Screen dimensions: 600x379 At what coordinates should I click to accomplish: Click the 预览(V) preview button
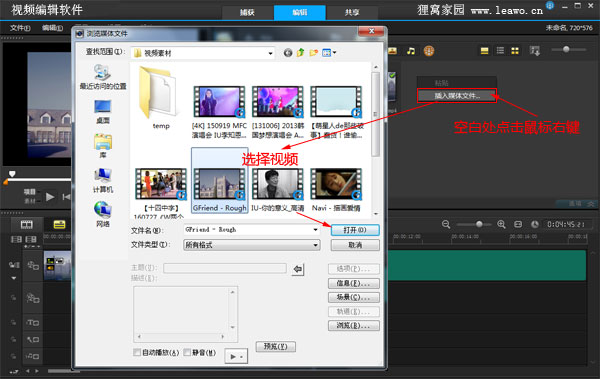276,347
